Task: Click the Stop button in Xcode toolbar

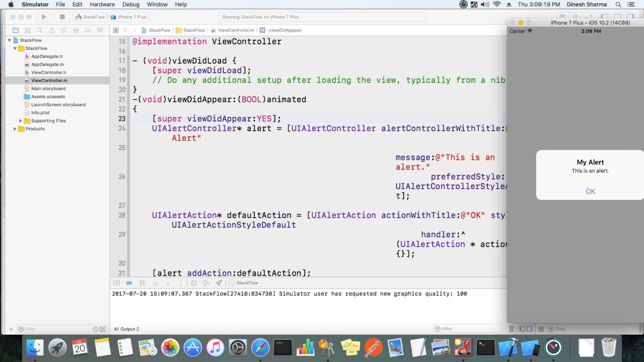Action: (x=62, y=17)
